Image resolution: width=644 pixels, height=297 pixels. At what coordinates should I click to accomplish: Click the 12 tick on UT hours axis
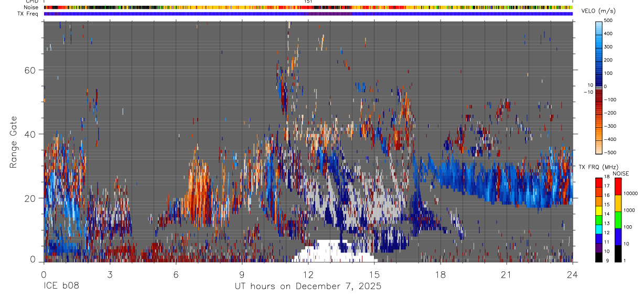[x=308, y=274]
